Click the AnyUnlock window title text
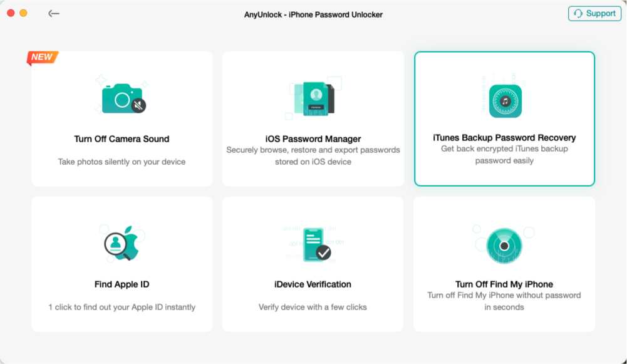Image resolution: width=627 pixels, height=364 pixels. point(313,14)
